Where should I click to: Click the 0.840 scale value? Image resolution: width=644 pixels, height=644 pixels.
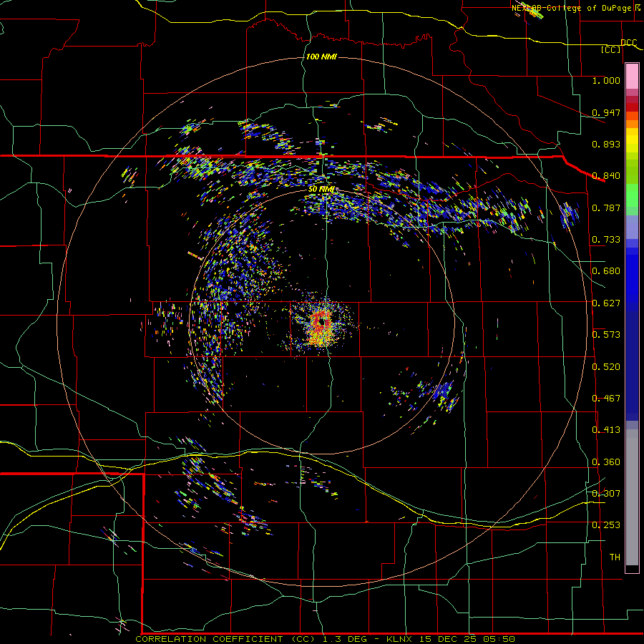[606, 176]
